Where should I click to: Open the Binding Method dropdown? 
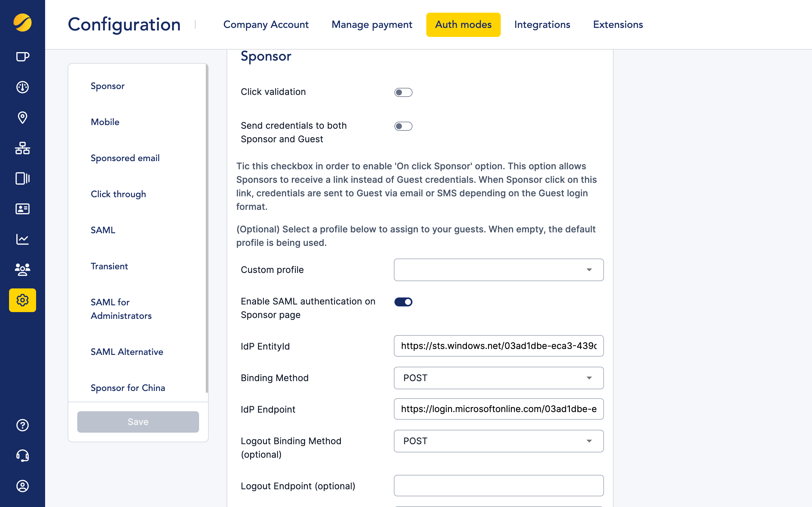pyautogui.click(x=498, y=378)
